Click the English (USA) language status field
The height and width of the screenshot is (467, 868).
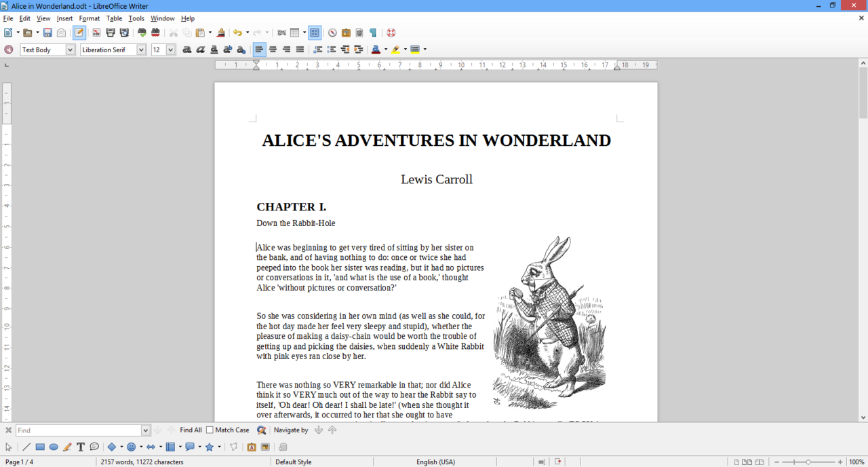(436, 462)
